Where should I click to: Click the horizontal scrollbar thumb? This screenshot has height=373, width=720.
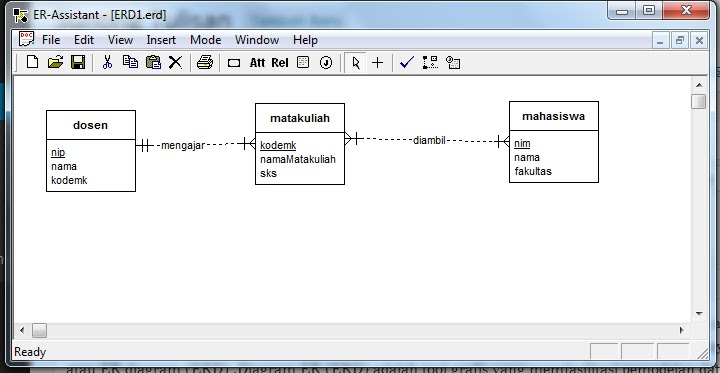coord(39,330)
